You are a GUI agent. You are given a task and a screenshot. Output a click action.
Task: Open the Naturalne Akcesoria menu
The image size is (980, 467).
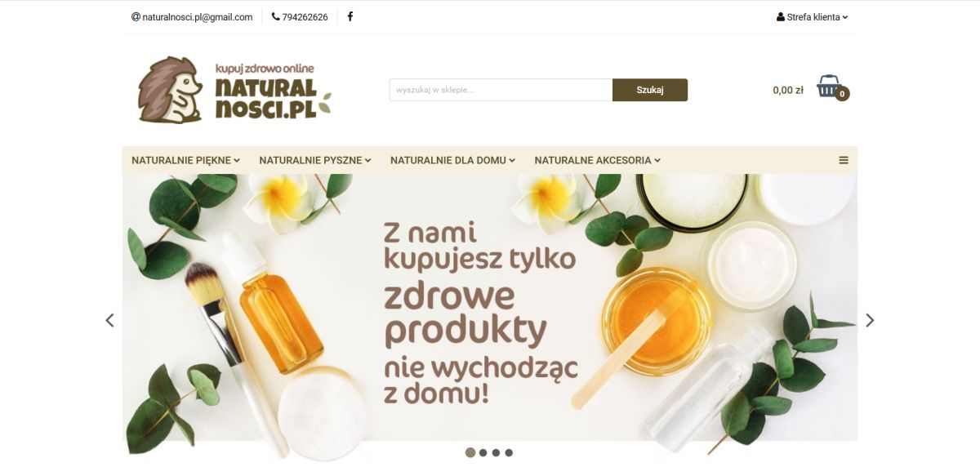598,160
